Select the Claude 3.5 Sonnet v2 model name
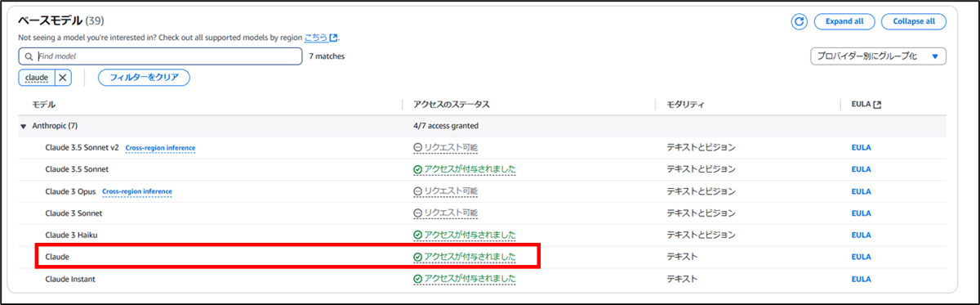Viewport: 980px width, 305px height. [82, 147]
